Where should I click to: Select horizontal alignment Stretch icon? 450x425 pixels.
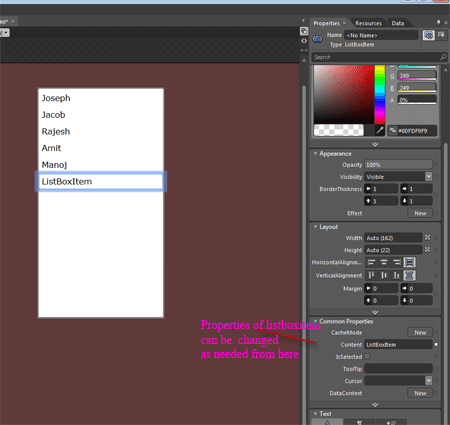[x=409, y=262]
